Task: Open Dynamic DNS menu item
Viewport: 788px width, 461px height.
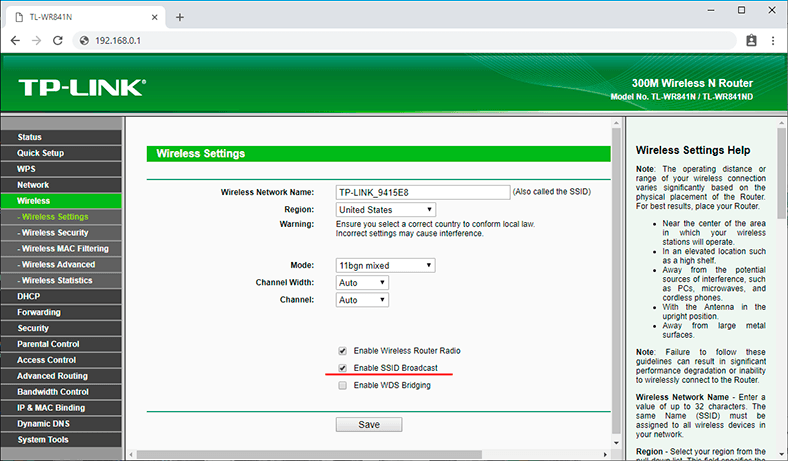Action: [x=61, y=424]
